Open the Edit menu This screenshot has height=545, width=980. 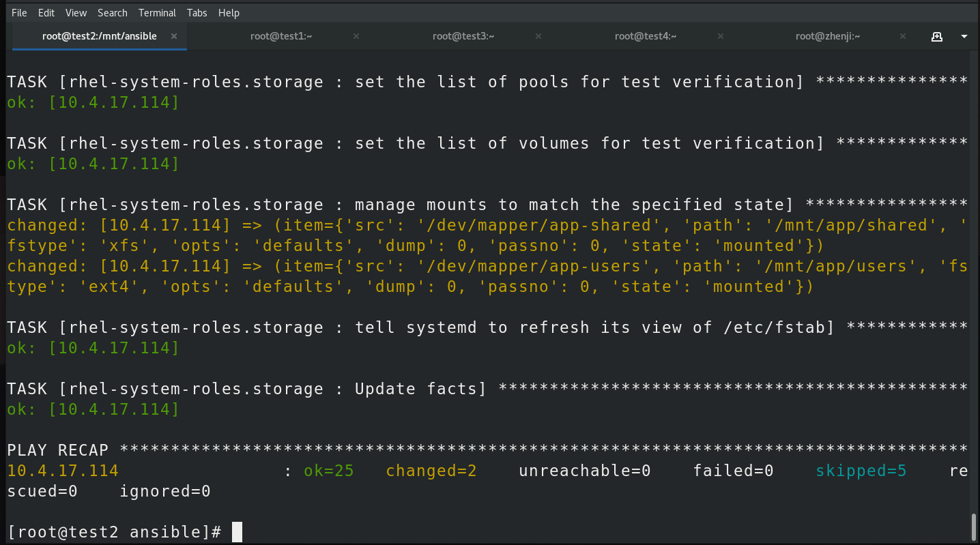point(46,12)
